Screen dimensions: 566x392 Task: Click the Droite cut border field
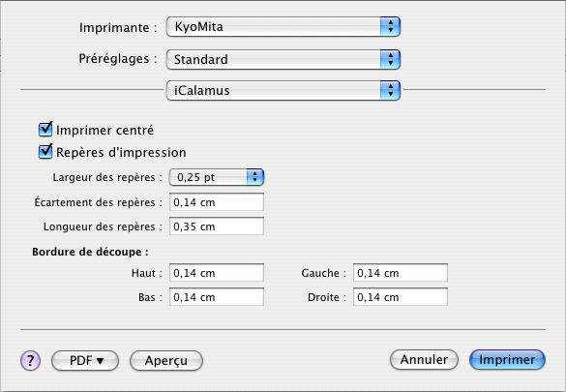[401, 297]
